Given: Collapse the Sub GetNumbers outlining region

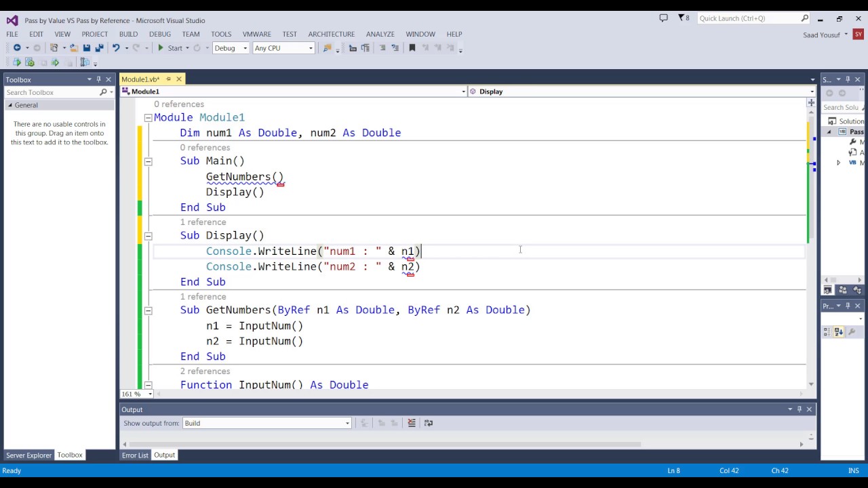Looking at the screenshot, I should (148, 310).
